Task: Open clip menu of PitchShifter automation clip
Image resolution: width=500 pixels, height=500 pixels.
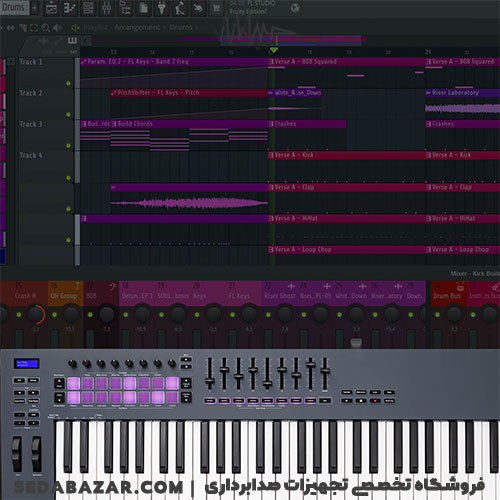Action: 114,93
